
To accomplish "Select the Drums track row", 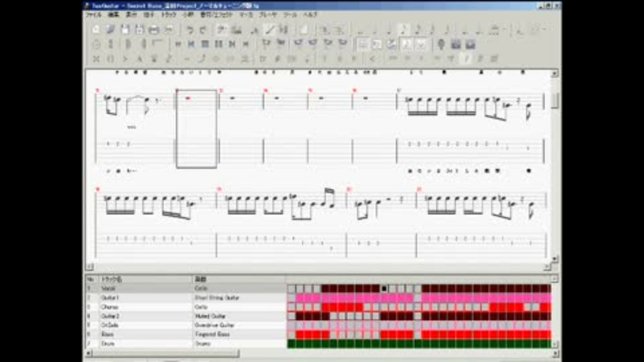I will (186, 343).
